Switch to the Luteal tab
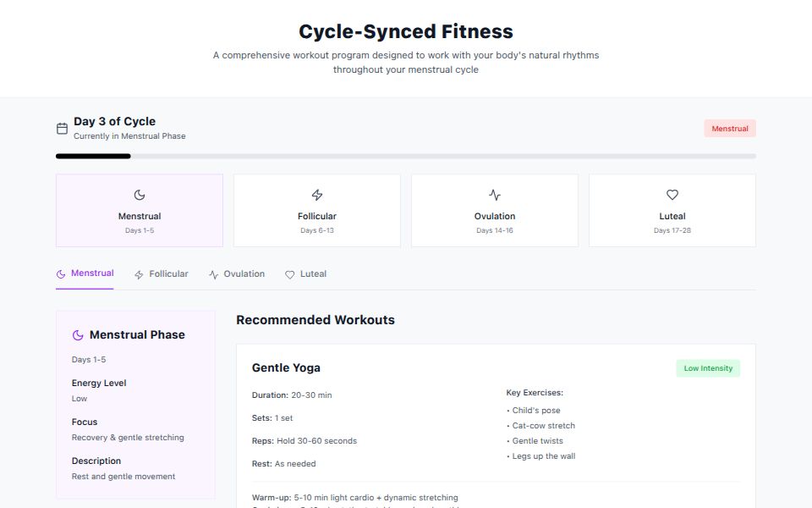The height and width of the screenshot is (508, 812). pos(306,273)
